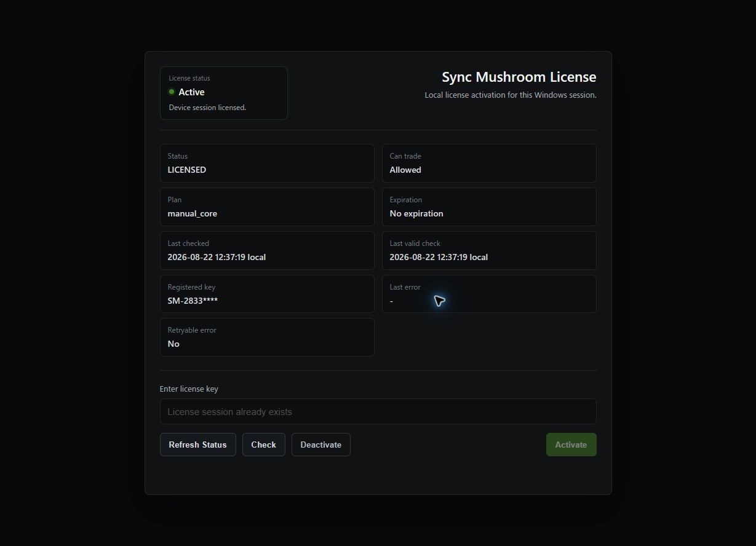Select the Last valid check timestamp
Viewport: 756px width, 546px height.
pyautogui.click(x=439, y=257)
